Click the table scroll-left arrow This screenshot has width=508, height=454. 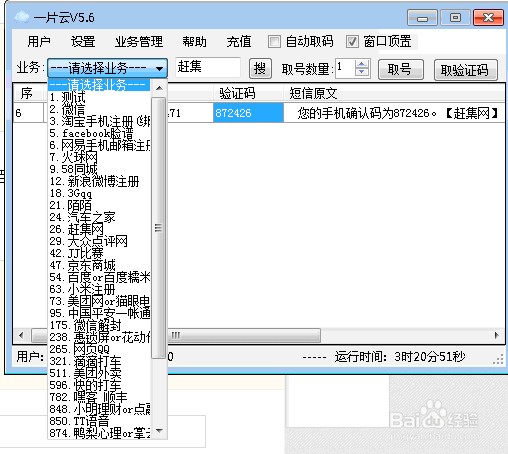22,335
